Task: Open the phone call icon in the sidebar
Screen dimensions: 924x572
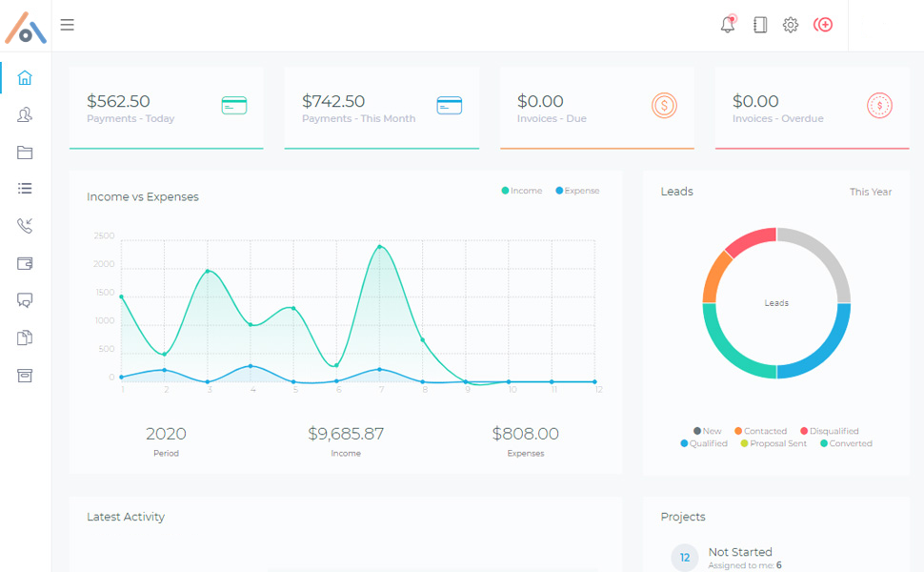Action: click(x=25, y=226)
